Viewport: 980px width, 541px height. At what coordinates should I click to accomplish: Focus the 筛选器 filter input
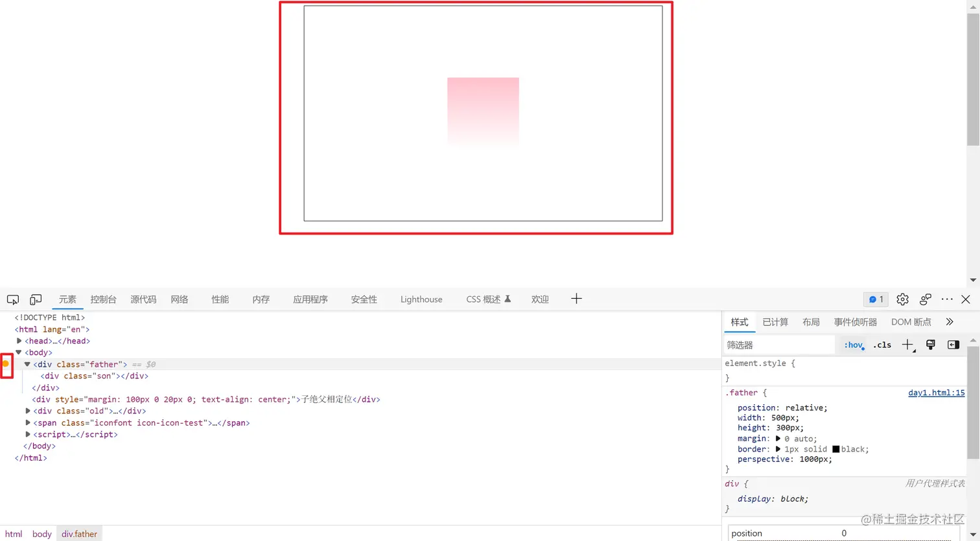point(779,345)
